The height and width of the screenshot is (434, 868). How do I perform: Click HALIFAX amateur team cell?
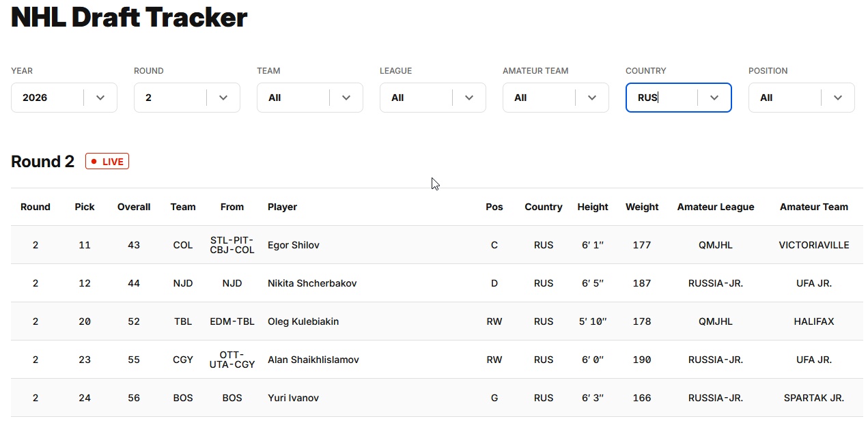[814, 321]
